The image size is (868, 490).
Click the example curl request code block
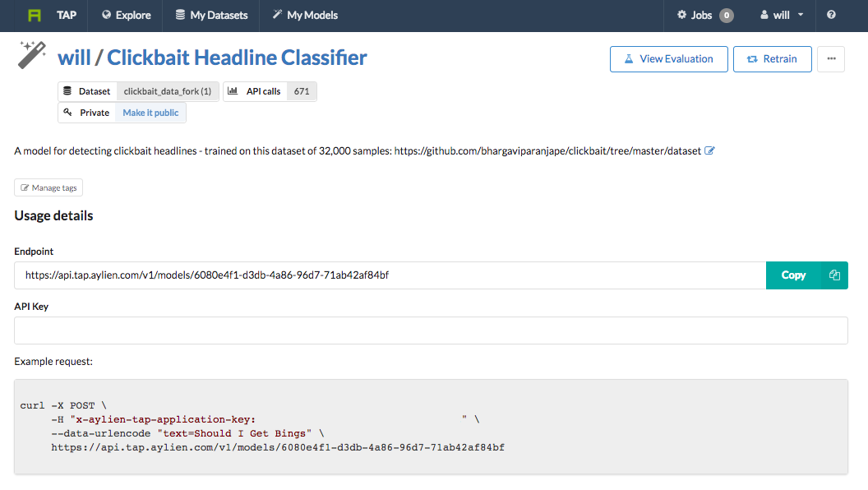click(431, 427)
